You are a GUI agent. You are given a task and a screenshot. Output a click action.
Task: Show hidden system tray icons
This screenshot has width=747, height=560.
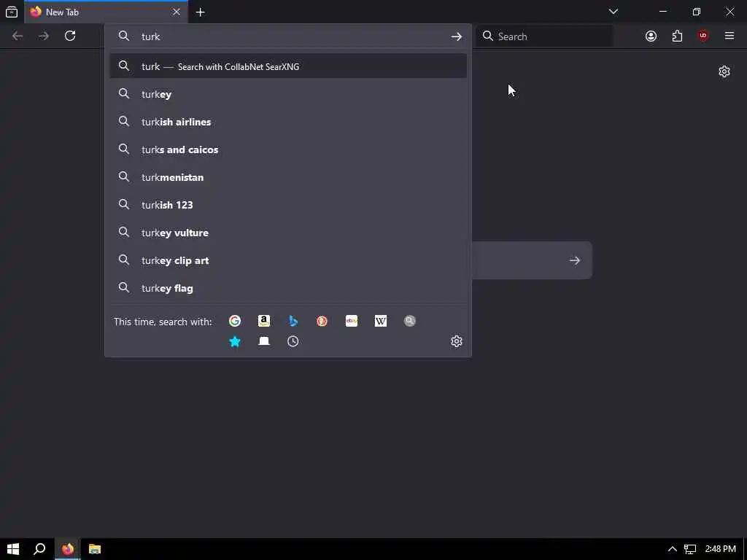[x=672, y=549]
